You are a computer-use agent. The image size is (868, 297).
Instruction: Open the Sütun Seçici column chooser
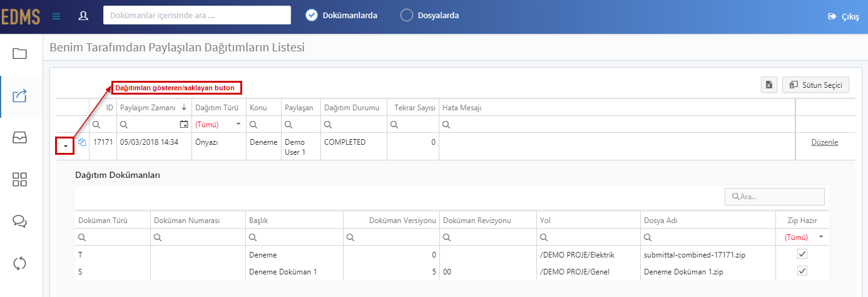click(816, 85)
